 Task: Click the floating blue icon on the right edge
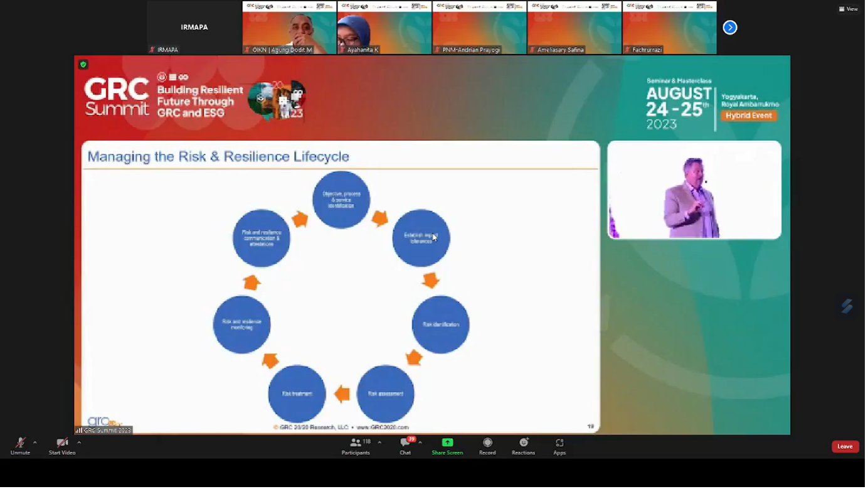pyautogui.click(x=847, y=306)
